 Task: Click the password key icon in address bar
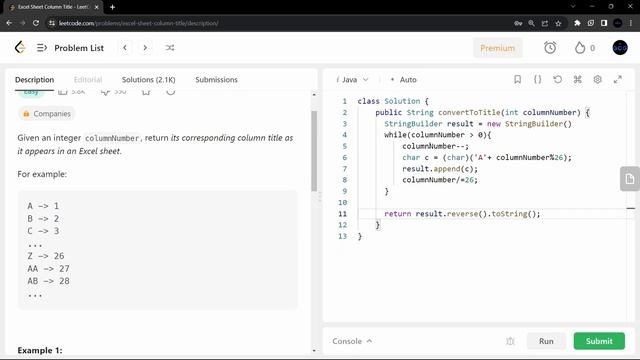[518, 23]
